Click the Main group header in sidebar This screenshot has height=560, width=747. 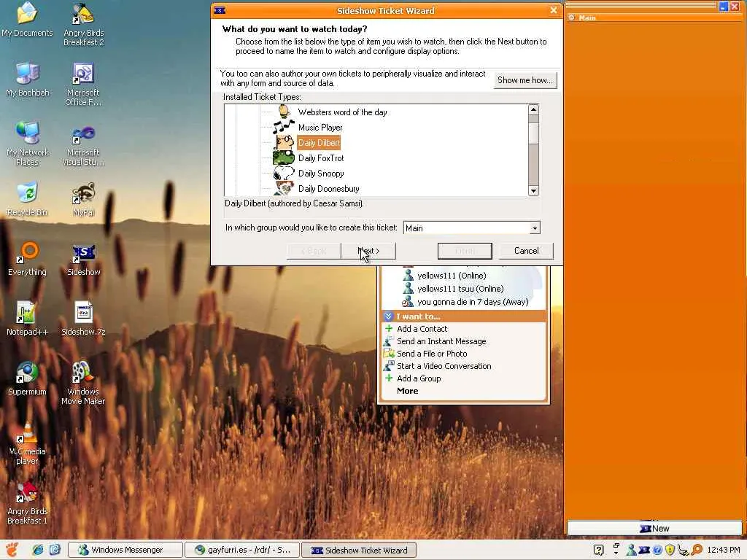(654, 17)
